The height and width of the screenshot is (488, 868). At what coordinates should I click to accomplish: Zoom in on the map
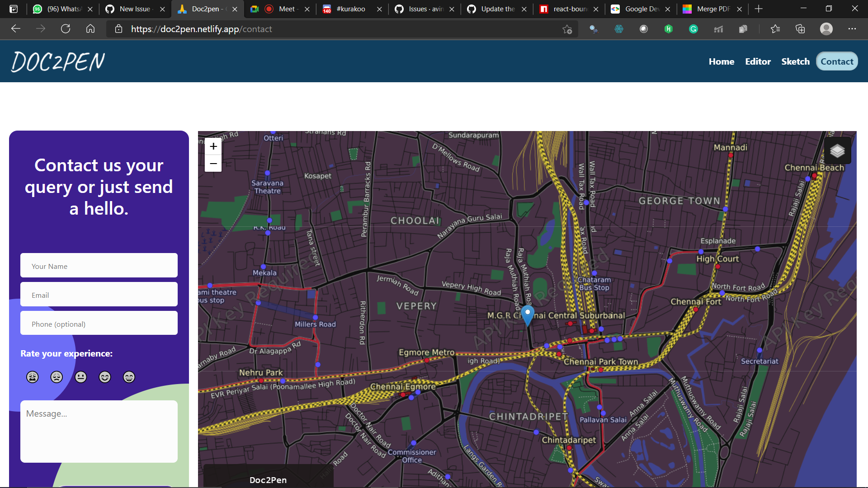click(213, 146)
